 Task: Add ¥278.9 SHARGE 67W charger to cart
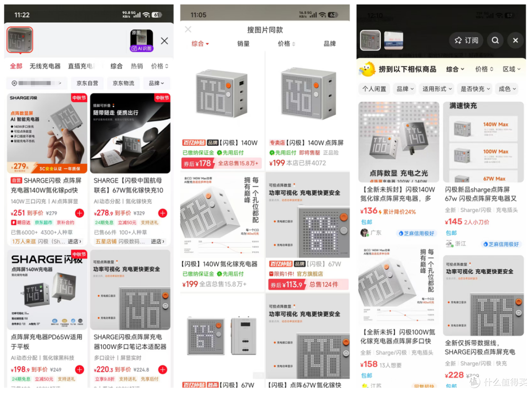click(x=163, y=213)
